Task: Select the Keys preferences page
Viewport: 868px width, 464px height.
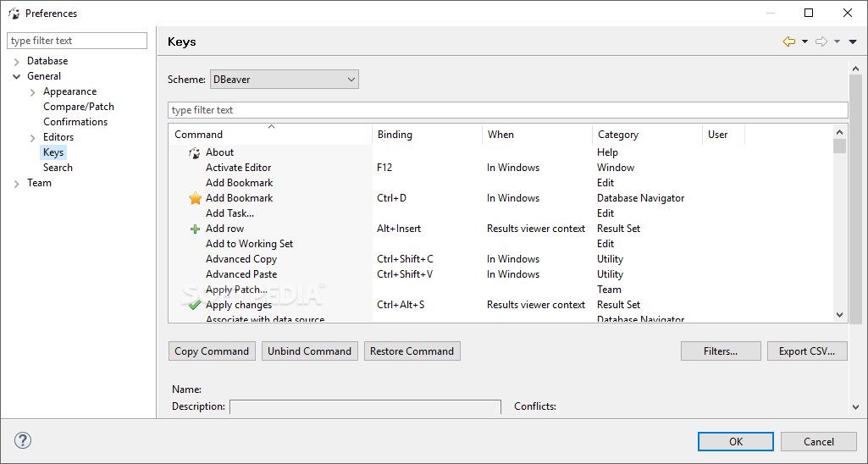Action: tap(53, 152)
